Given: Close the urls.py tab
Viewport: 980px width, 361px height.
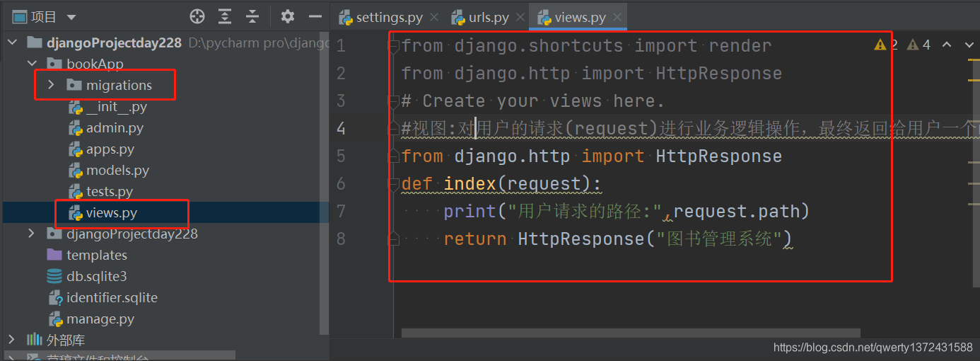Looking at the screenshot, I should tap(520, 17).
